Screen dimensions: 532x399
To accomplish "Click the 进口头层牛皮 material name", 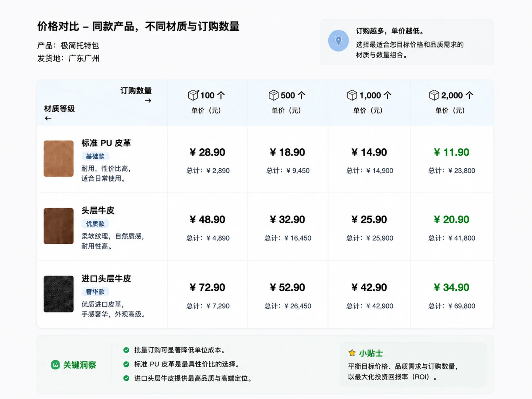I will coord(106,278).
